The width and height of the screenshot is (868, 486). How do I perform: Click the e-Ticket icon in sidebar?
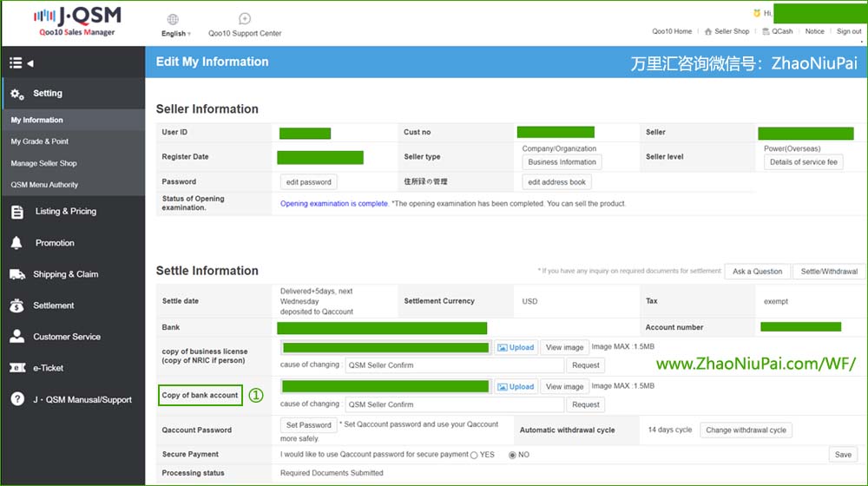click(x=17, y=368)
